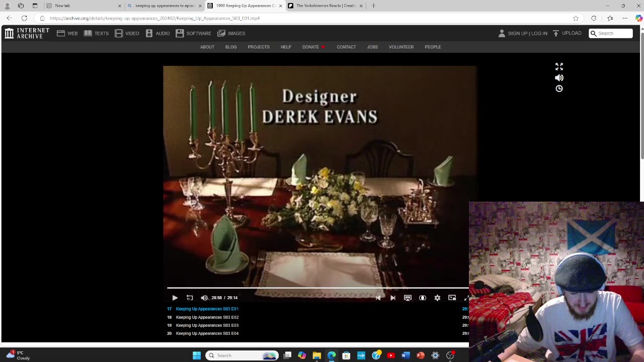Open the VOLUNTEER link

click(x=401, y=47)
